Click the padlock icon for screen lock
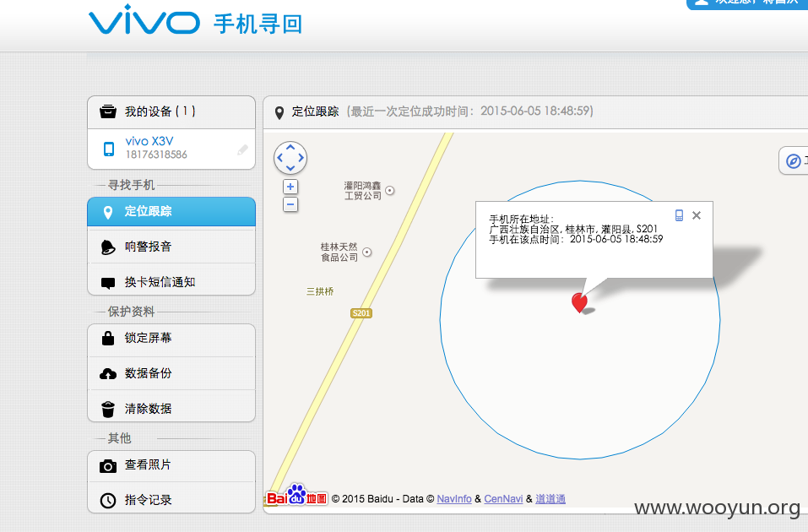808x532 pixels. point(108,338)
